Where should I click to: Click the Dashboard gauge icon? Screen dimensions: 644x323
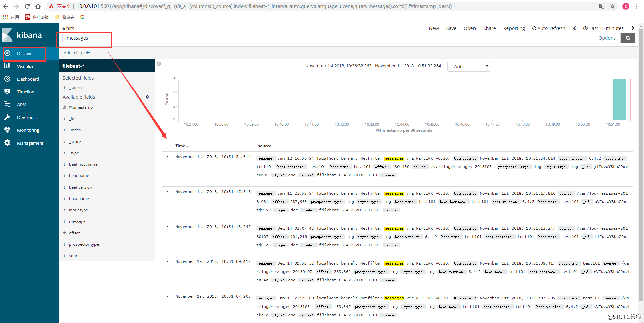(7, 79)
